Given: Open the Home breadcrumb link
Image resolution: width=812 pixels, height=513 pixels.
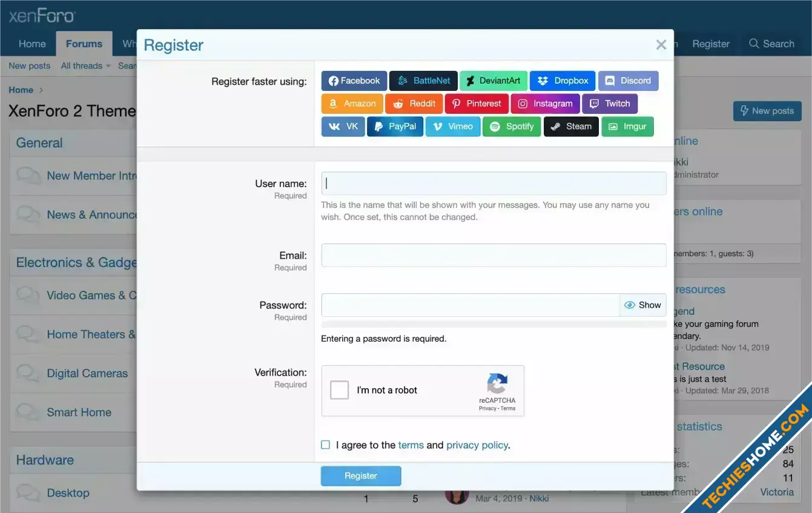Looking at the screenshot, I should 21,90.
